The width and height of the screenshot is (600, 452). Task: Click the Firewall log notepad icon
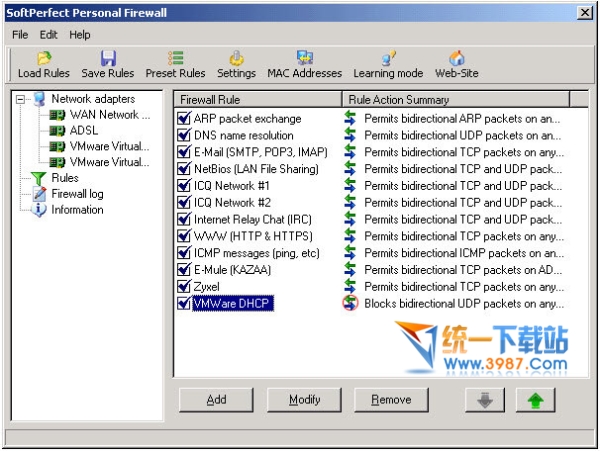click(x=39, y=194)
